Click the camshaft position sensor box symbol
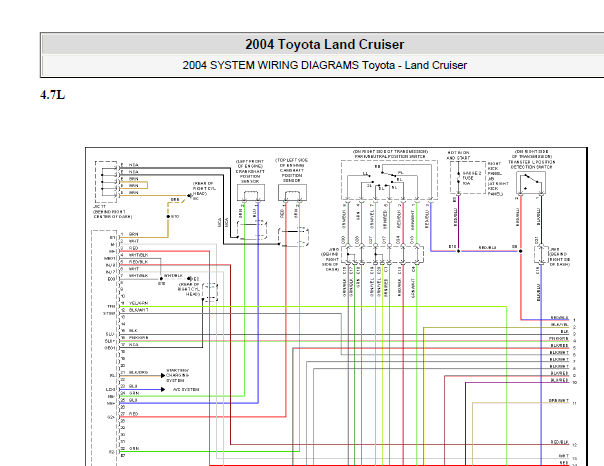The image size is (604, 466). (292, 192)
